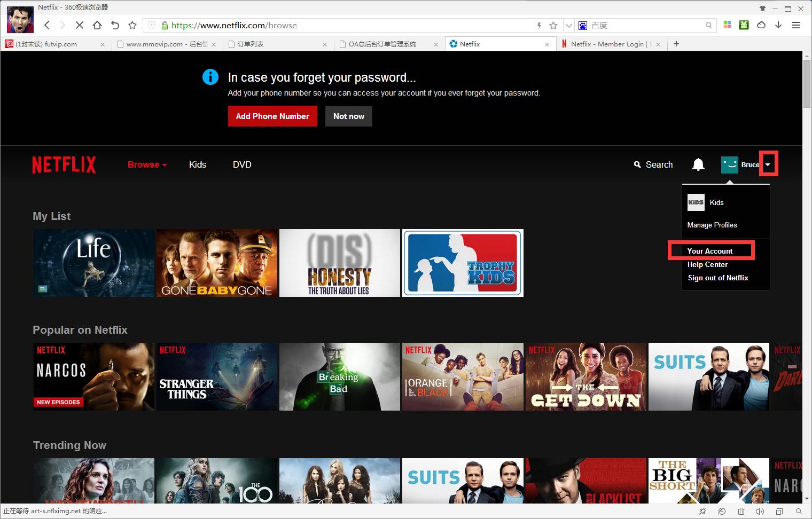Click the undo closed tab icon
This screenshot has height=519, width=812.
[x=115, y=25]
